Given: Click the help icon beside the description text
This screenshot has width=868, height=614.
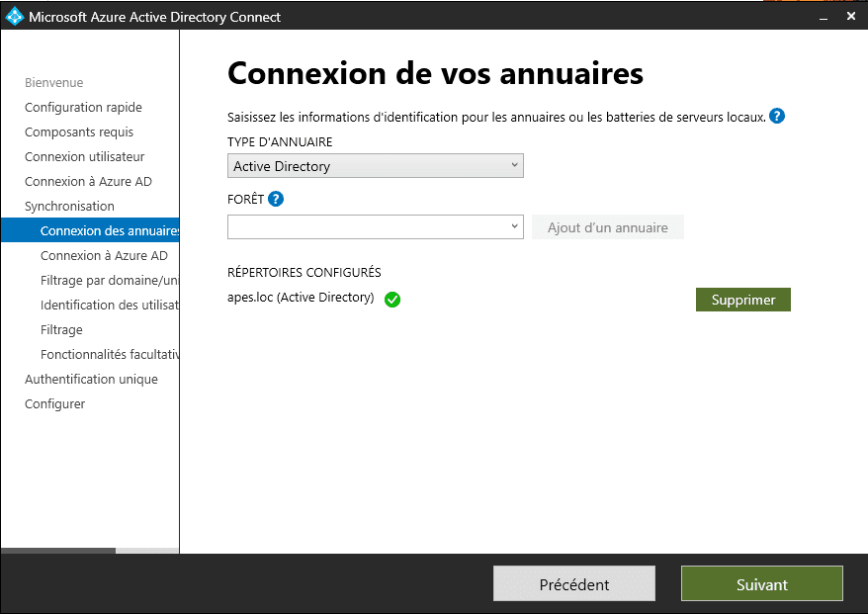Looking at the screenshot, I should click(777, 117).
